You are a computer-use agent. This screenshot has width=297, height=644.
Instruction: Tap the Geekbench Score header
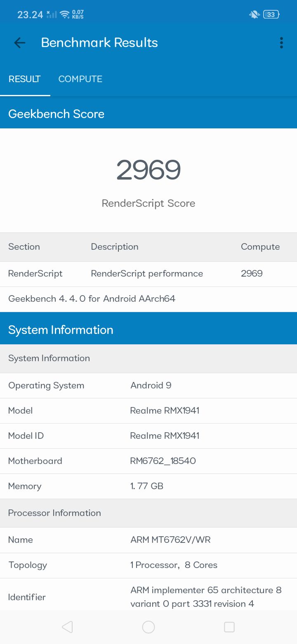pyautogui.click(x=57, y=114)
